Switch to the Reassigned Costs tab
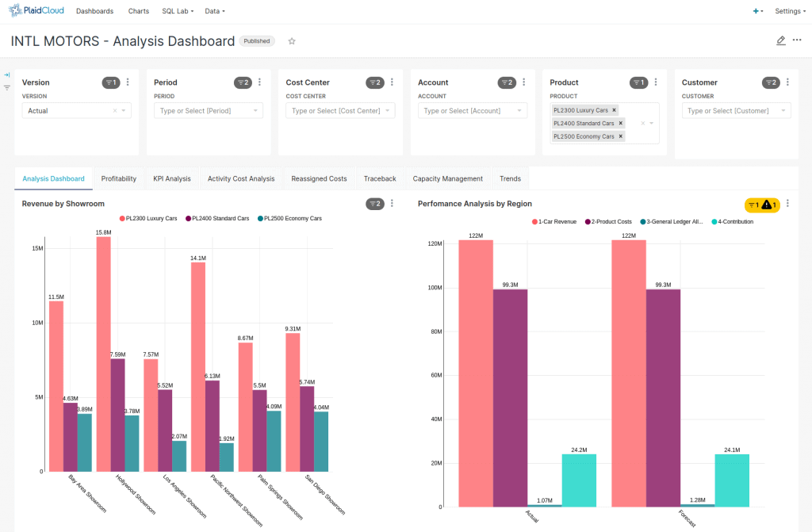 pos(319,178)
